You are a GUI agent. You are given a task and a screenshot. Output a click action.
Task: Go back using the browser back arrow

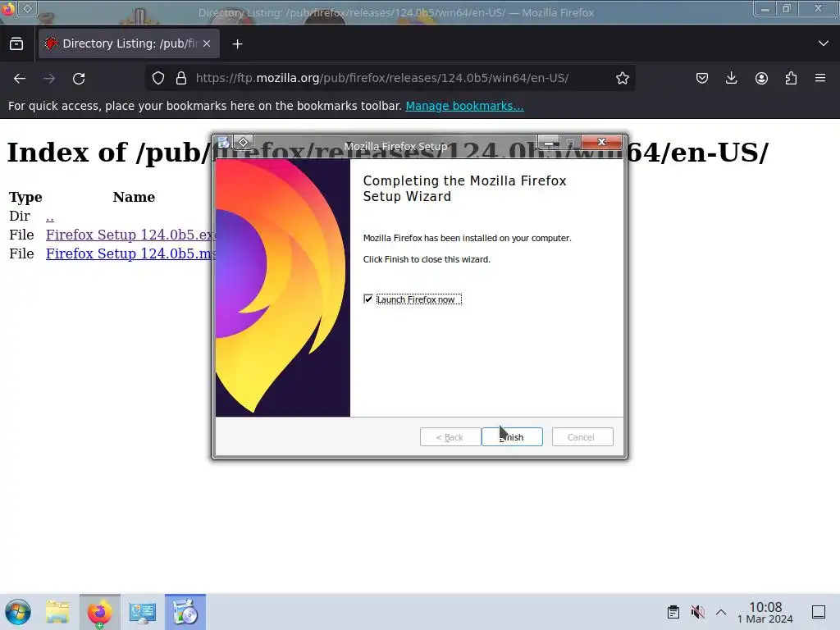tap(20, 78)
